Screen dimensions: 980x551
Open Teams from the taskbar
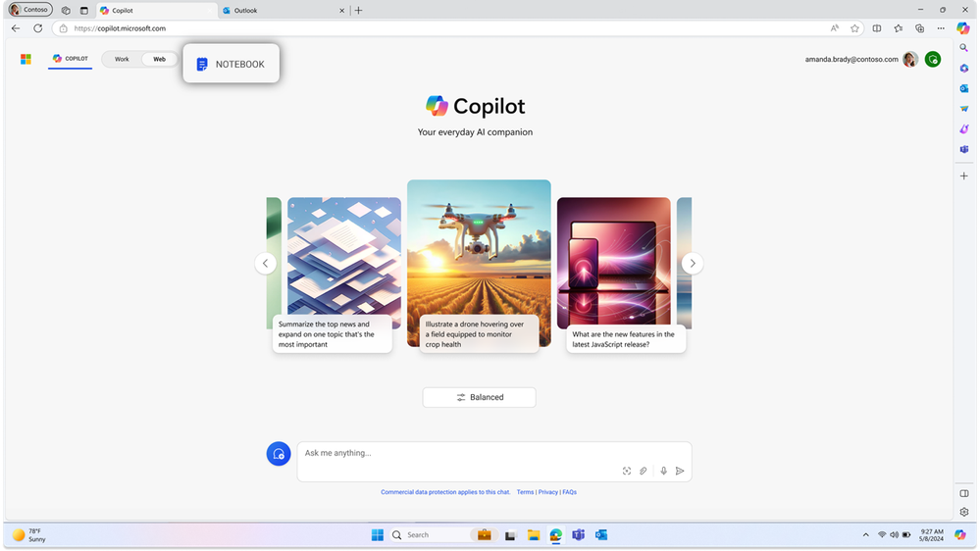pos(578,535)
